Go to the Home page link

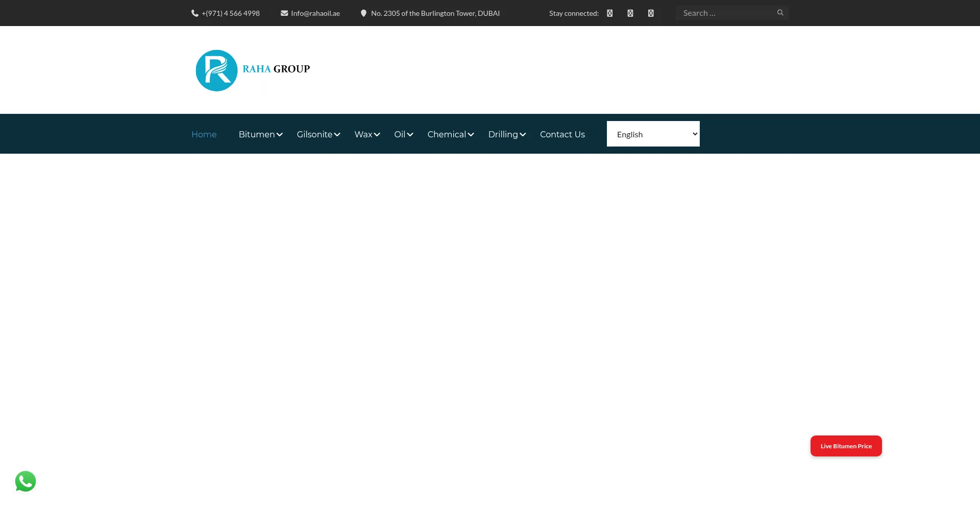pos(204,134)
